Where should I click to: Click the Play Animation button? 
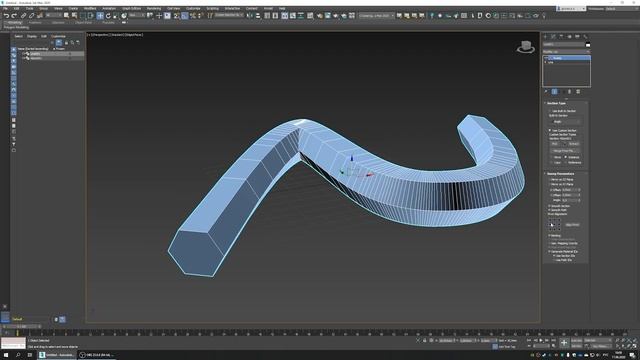point(541,340)
